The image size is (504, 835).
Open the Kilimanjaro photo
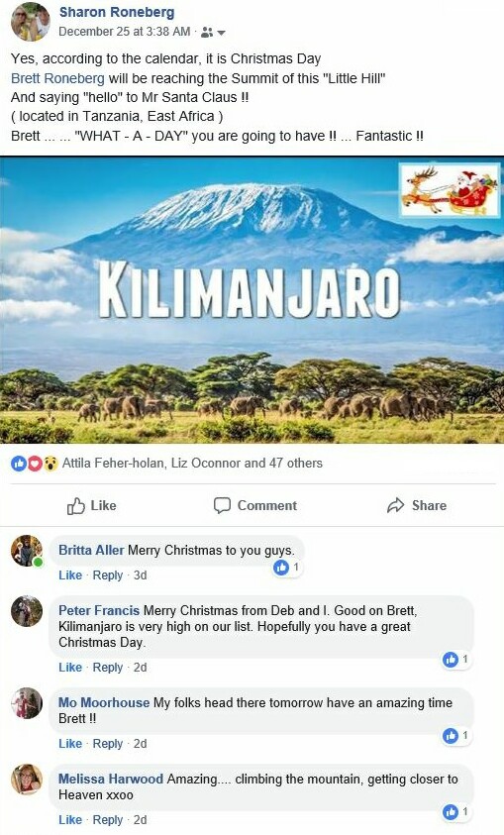click(252, 300)
